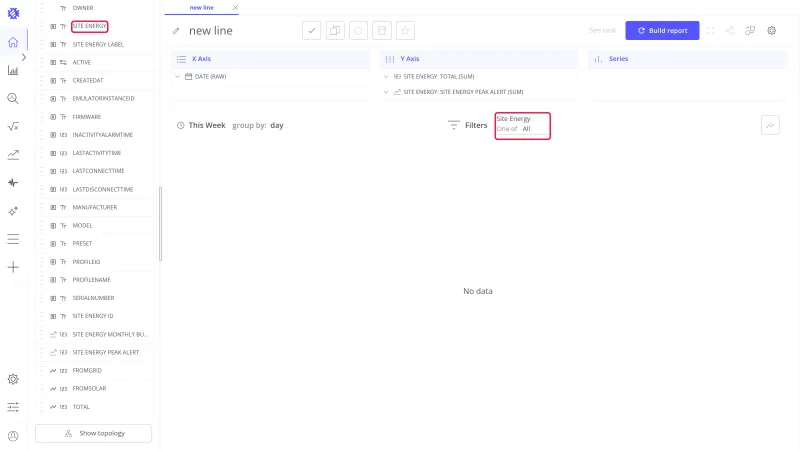The height and width of the screenshot is (450, 800).
Task: Select the FROMSOLAR metric
Action: pyautogui.click(x=89, y=388)
